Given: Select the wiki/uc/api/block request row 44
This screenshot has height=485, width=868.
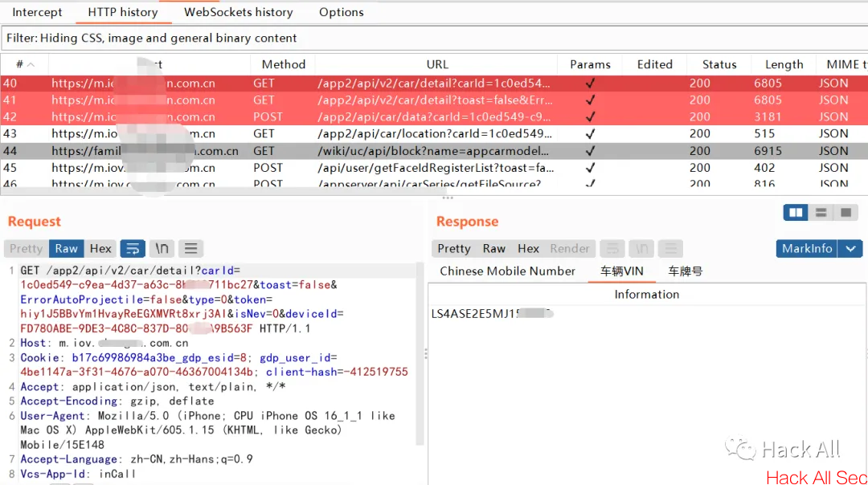Looking at the screenshot, I should click(434, 151).
